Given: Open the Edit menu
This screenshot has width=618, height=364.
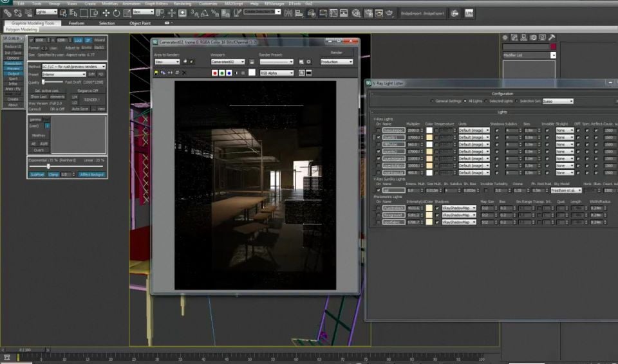Looking at the screenshot, I should pyautogui.click(x=21, y=3).
